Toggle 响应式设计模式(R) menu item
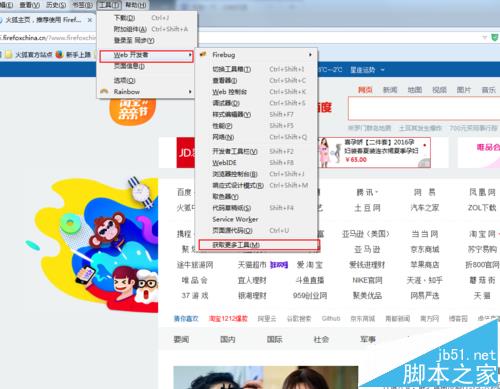Screen dimensions: 500x389 tap(256, 185)
